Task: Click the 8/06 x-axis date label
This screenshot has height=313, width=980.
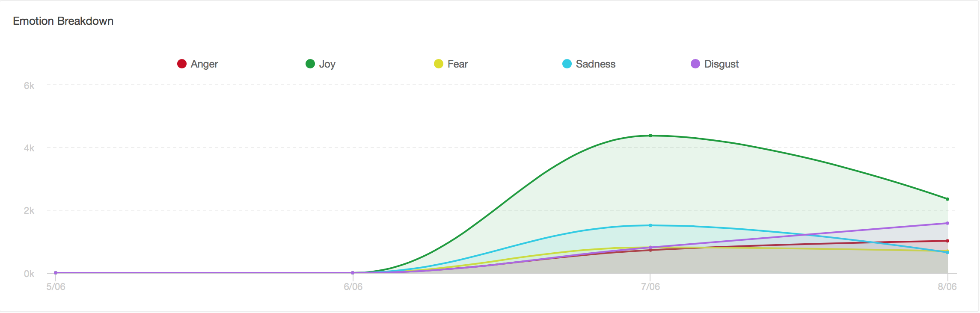Action: coord(947,287)
